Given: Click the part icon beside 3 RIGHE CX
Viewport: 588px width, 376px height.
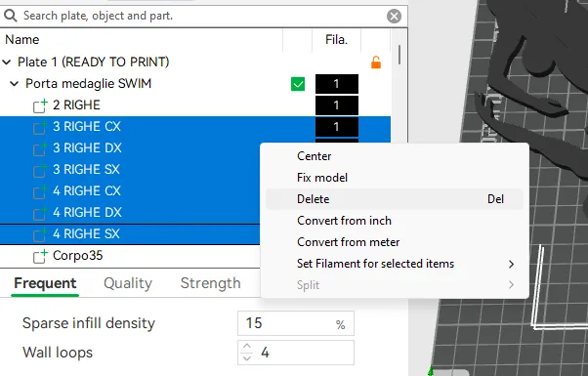Looking at the screenshot, I should tap(40, 127).
